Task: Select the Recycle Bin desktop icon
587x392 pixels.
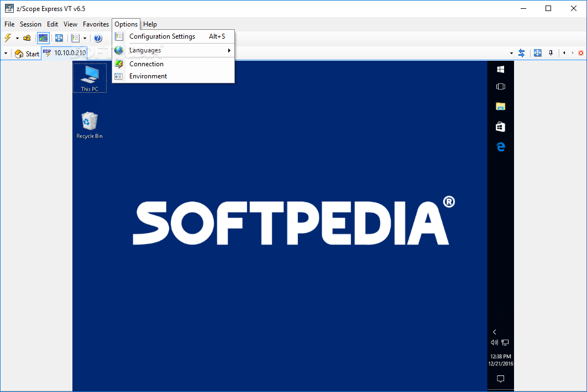Action: pos(90,125)
